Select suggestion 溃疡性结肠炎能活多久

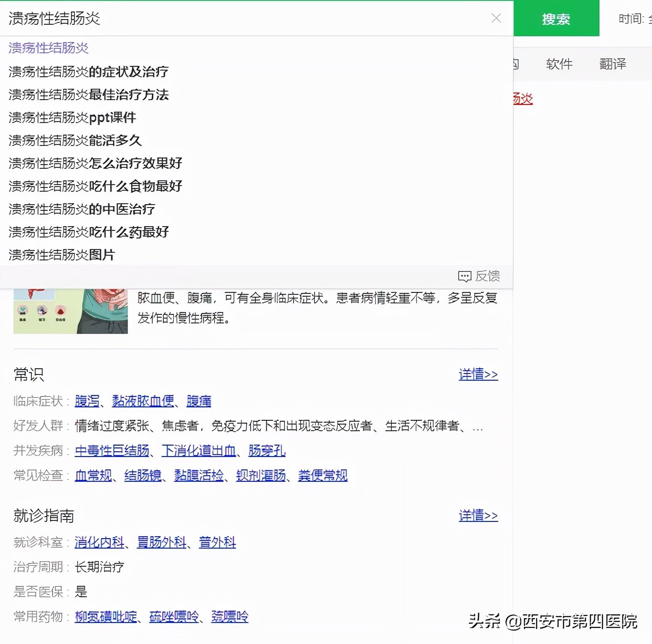(74, 140)
